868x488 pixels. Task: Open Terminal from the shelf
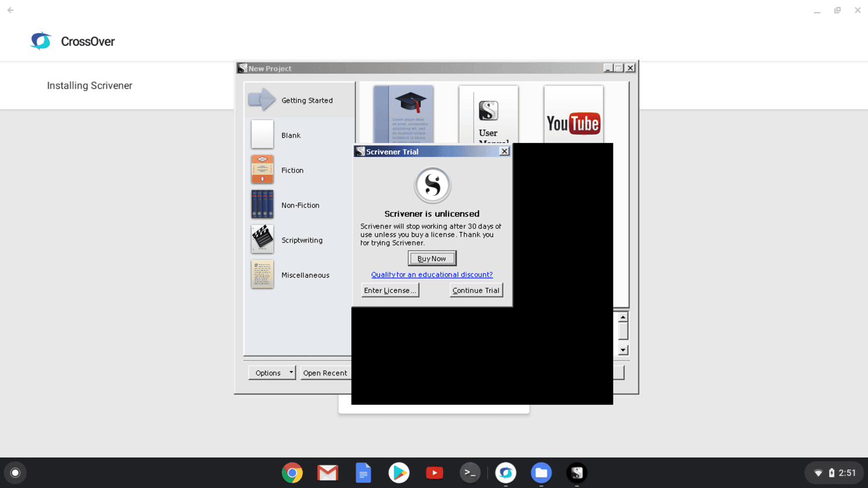tap(470, 473)
